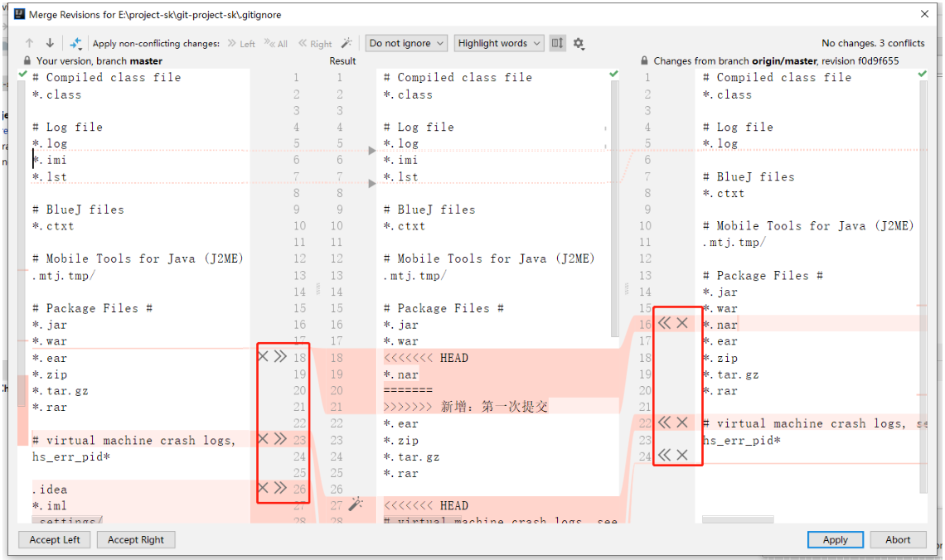Click the left pane green checkmark indicator

[23, 74]
